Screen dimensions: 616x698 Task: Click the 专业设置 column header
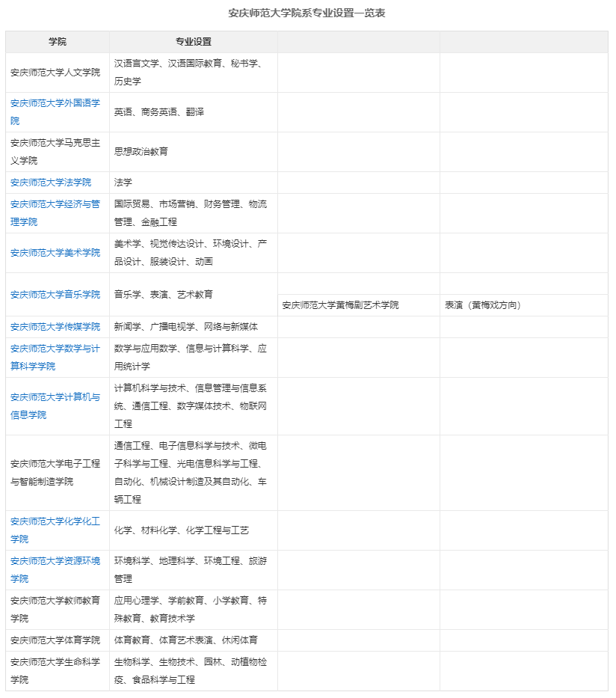coord(194,42)
